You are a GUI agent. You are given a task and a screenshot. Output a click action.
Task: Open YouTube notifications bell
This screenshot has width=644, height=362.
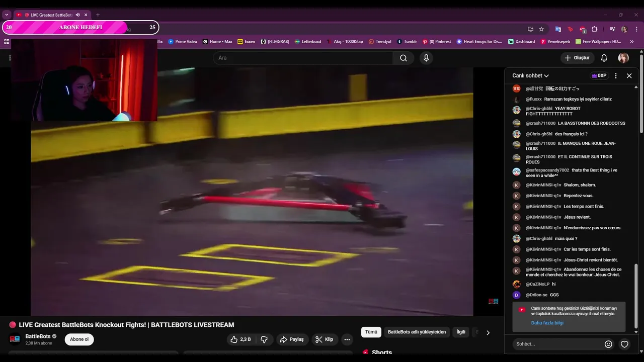point(604,58)
